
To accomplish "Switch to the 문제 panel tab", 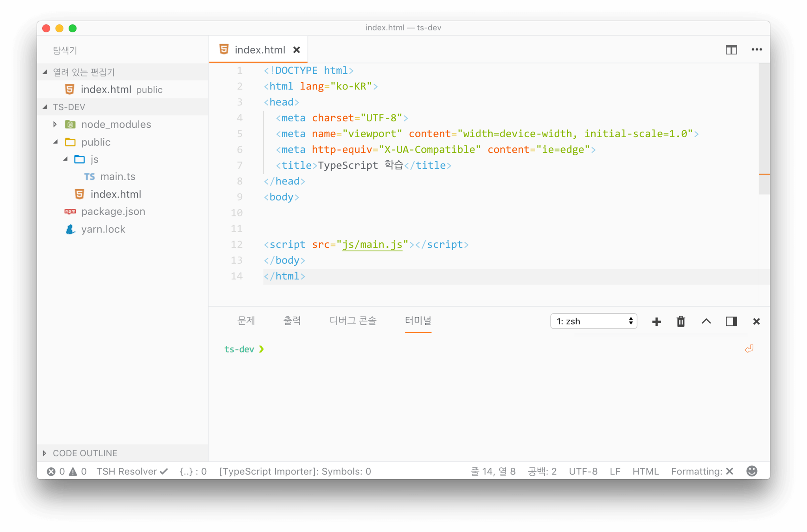I will [x=246, y=321].
